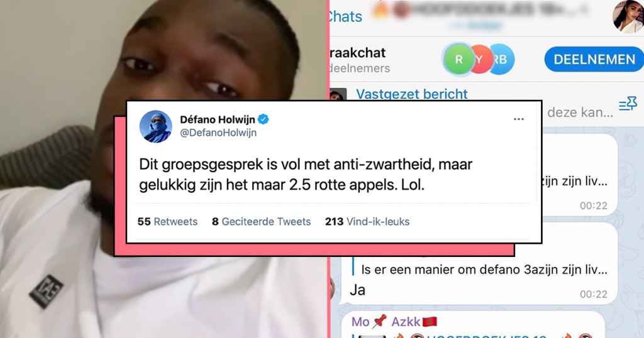
Task: Join the voice chat with DEELNEMEN
Action: [594, 60]
